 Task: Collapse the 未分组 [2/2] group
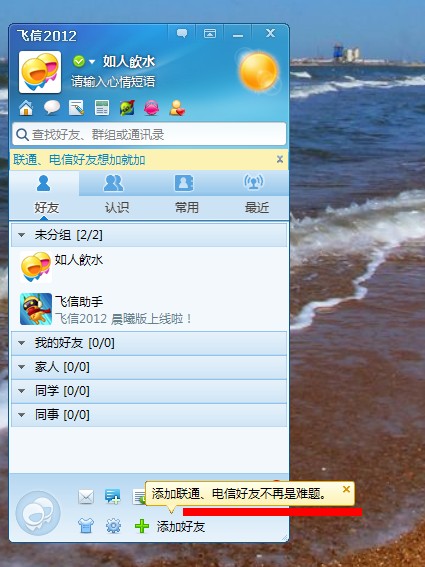pyautogui.click(x=149, y=235)
